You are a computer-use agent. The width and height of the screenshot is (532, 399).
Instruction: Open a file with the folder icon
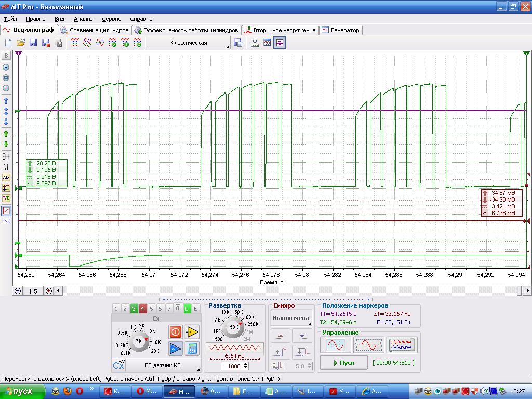point(21,43)
